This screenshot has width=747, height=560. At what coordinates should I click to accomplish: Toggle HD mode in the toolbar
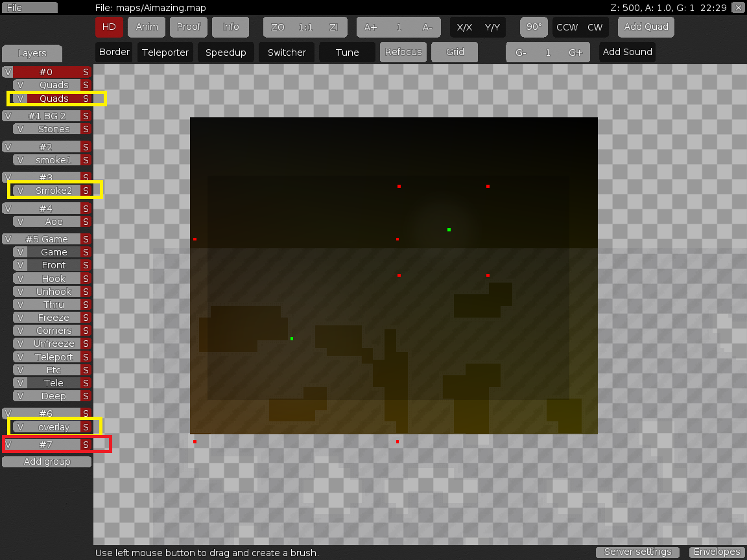[x=109, y=27]
